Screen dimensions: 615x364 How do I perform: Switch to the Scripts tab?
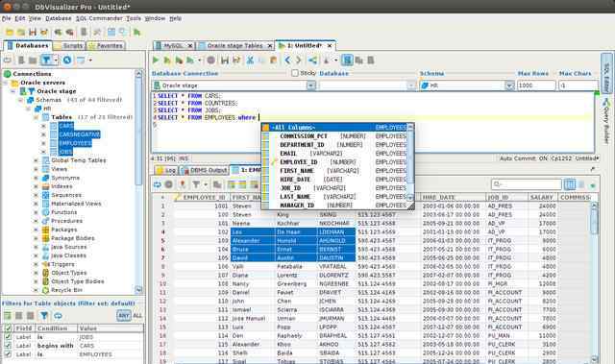(x=68, y=46)
